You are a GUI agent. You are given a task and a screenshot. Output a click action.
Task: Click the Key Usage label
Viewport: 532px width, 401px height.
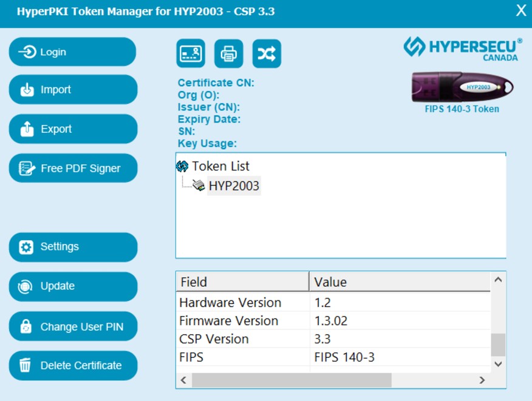pyautogui.click(x=207, y=143)
